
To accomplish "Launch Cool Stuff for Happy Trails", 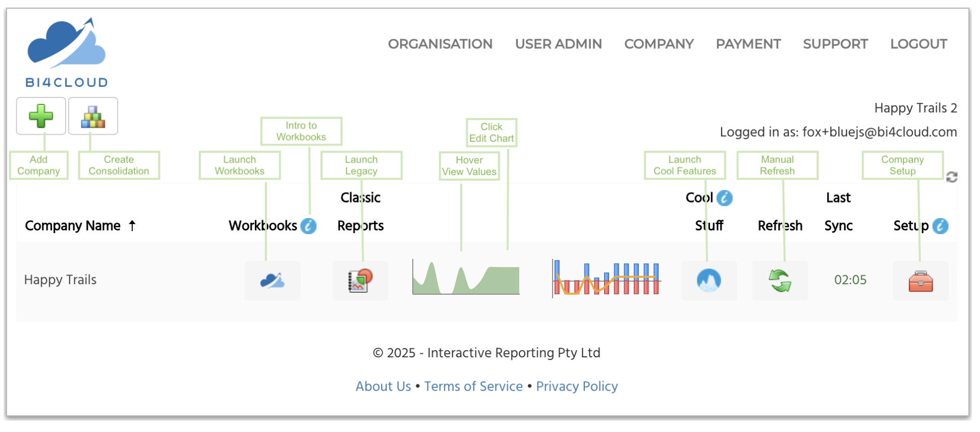I will click(709, 281).
